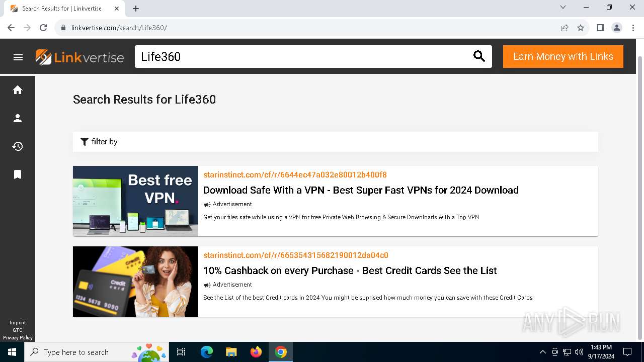Image resolution: width=644 pixels, height=362 pixels.
Task: Close the Search Results Linkvertise tab
Action: [117, 9]
